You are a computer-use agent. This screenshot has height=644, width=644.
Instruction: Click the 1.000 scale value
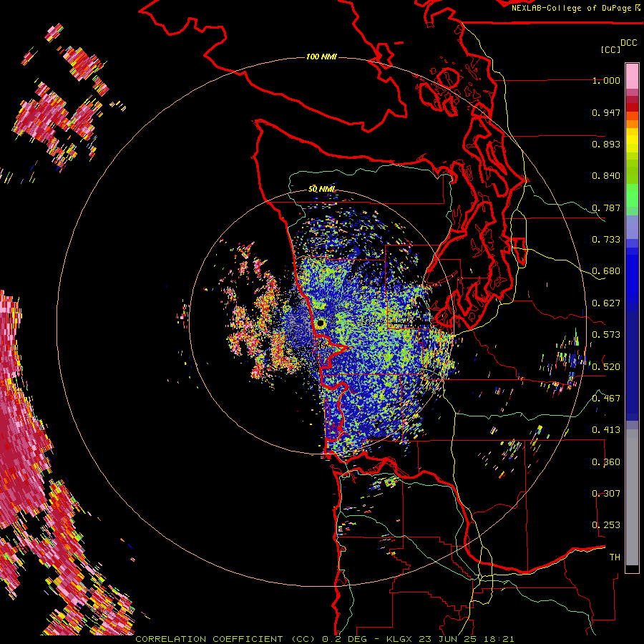[x=606, y=80]
